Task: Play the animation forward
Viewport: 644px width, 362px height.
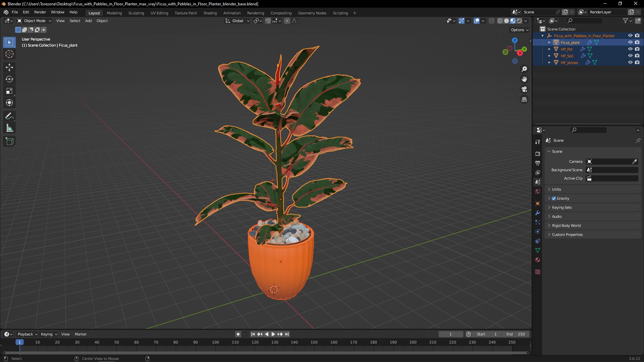Action: pyautogui.click(x=273, y=334)
